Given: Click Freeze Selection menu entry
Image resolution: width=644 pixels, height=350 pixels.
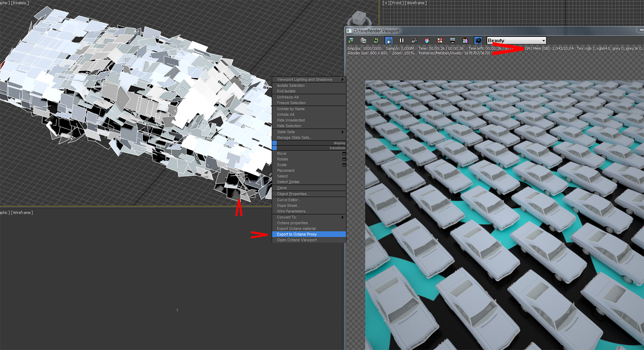Looking at the screenshot, I should [x=309, y=103].
